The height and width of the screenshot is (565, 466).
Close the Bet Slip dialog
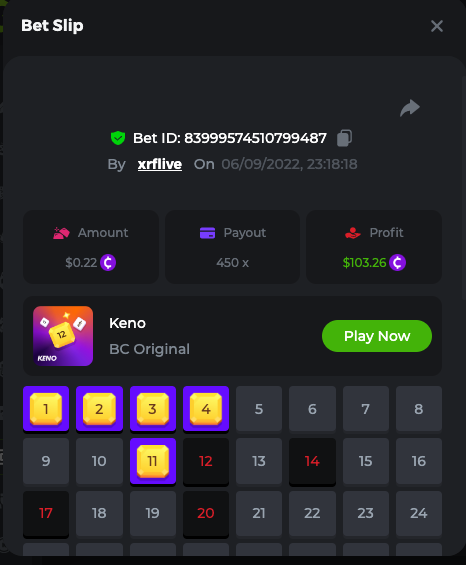coord(437,26)
